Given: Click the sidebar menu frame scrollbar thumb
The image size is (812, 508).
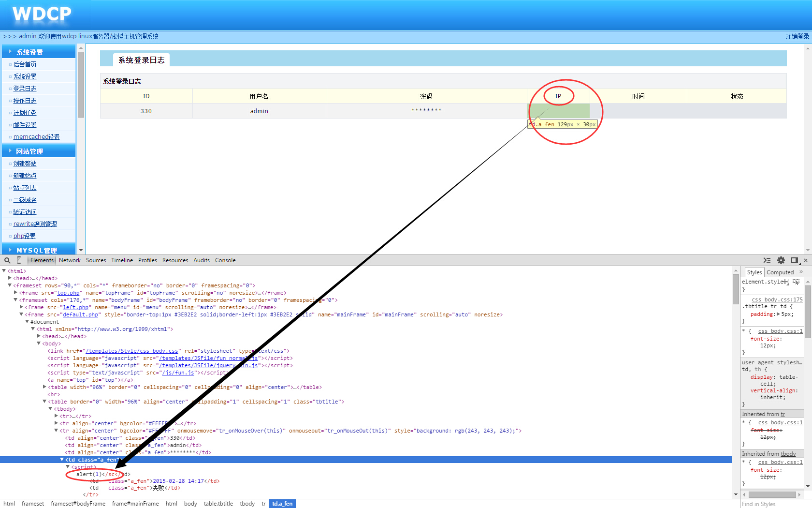Looking at the screenshot, I should pos(81,84).
